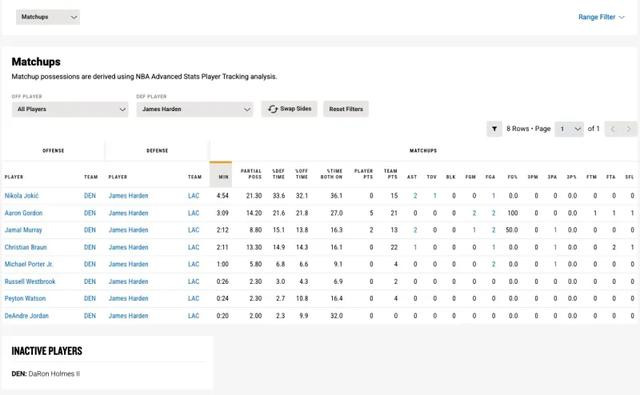This screenshot has height=395, width=640.
Task: Sort by TEAM PTS column header
Action: pos(391,174)
